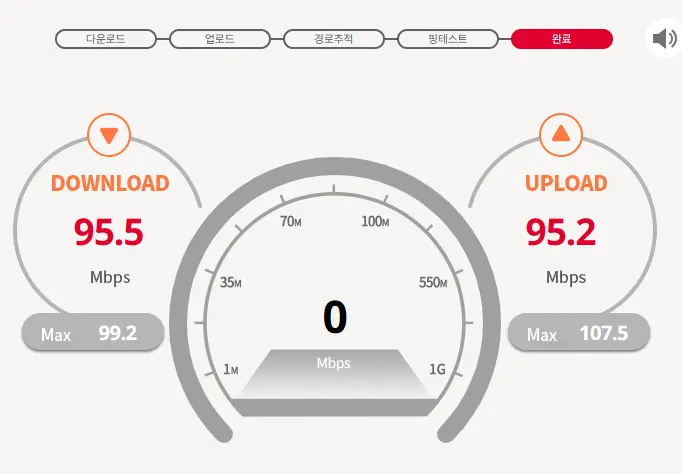Mute sound with the speaker icon
The height and width of the screenshot is (474, 682).
point(664,38)
